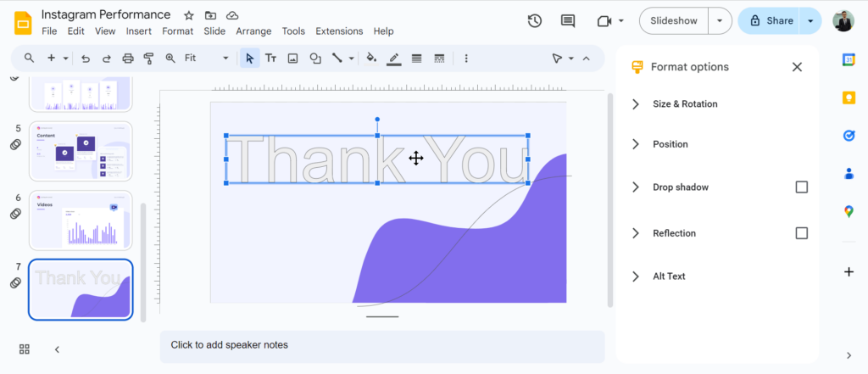Screen dimensions: 868x374
Task: Click the Print icon in toolbar
Action: 128,59
